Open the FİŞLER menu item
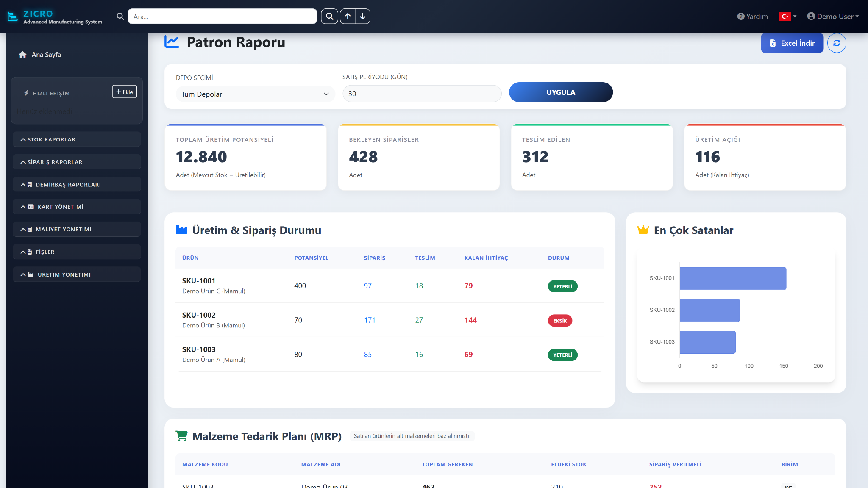868x488 pixels. (77, 252)
